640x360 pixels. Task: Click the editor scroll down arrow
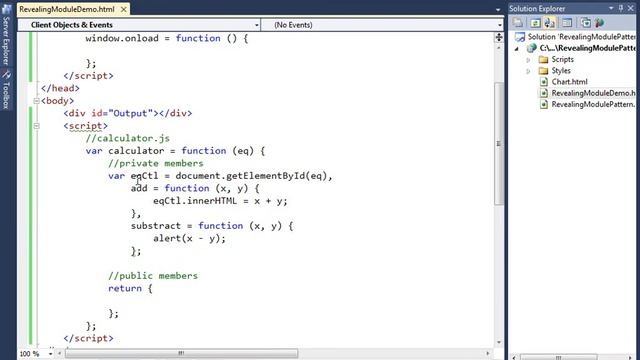499,342
